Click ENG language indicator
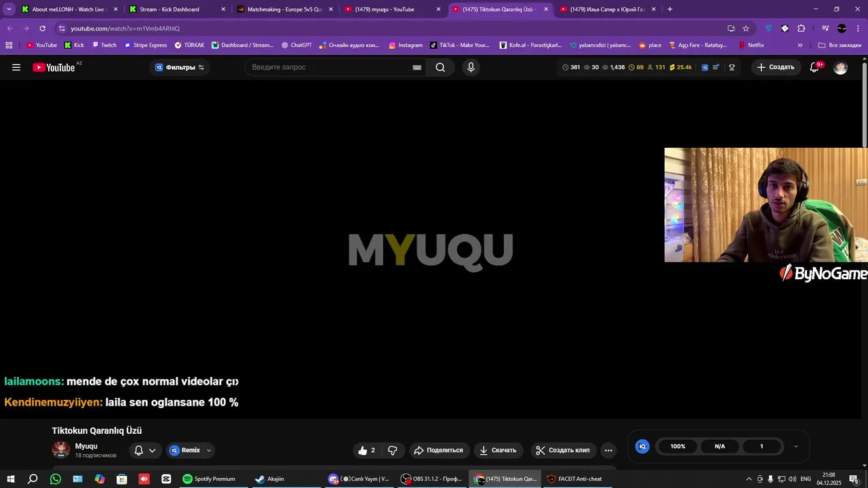The height and width of the screenshot is (488, 868). click(x=806, y=479)
